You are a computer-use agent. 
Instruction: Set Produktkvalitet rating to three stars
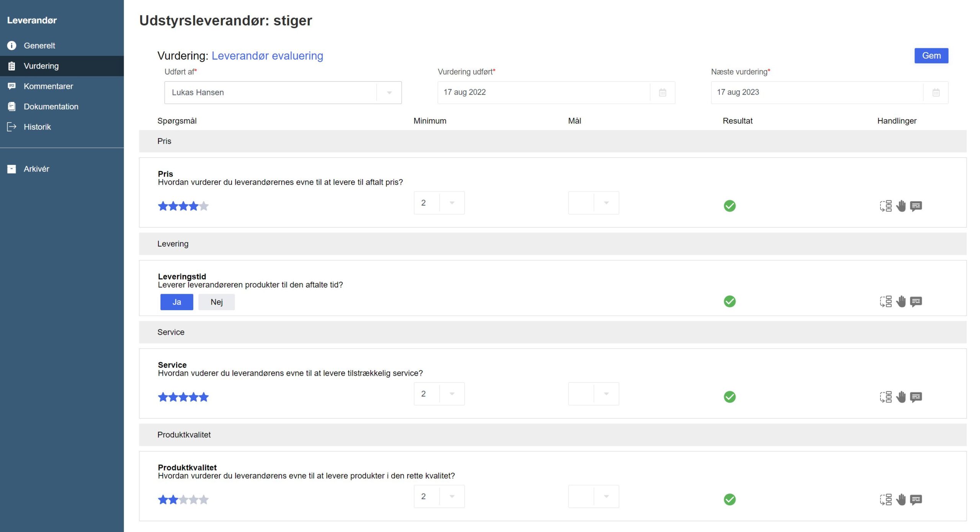coord(183,499)
